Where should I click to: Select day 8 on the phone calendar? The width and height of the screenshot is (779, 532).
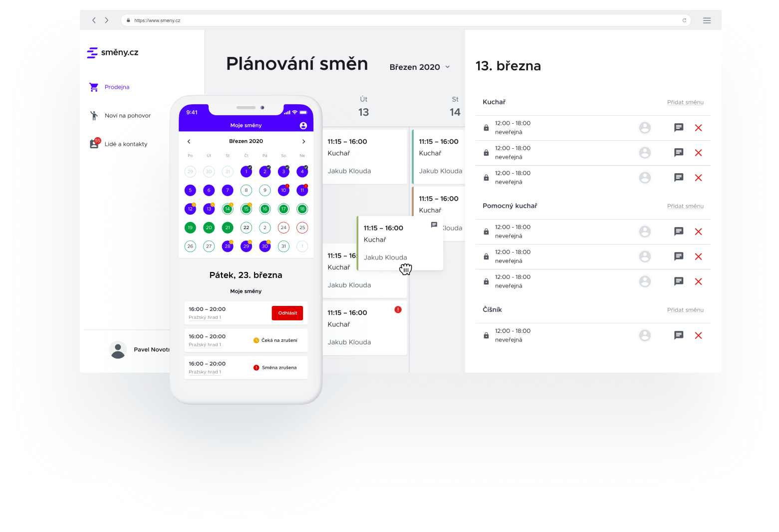coord(246,190)
